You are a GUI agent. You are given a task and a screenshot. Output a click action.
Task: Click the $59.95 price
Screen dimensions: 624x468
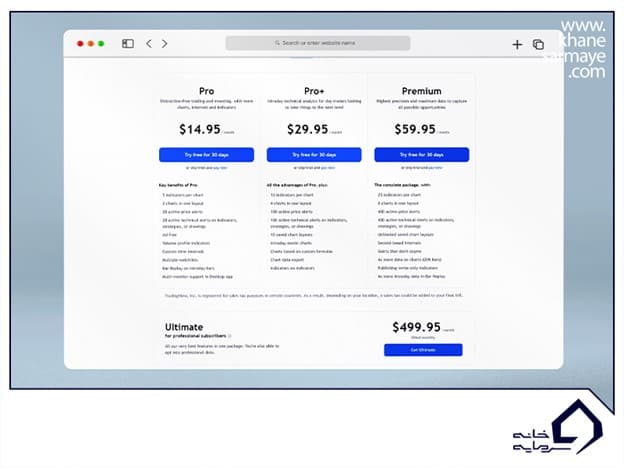pos(415,129)
